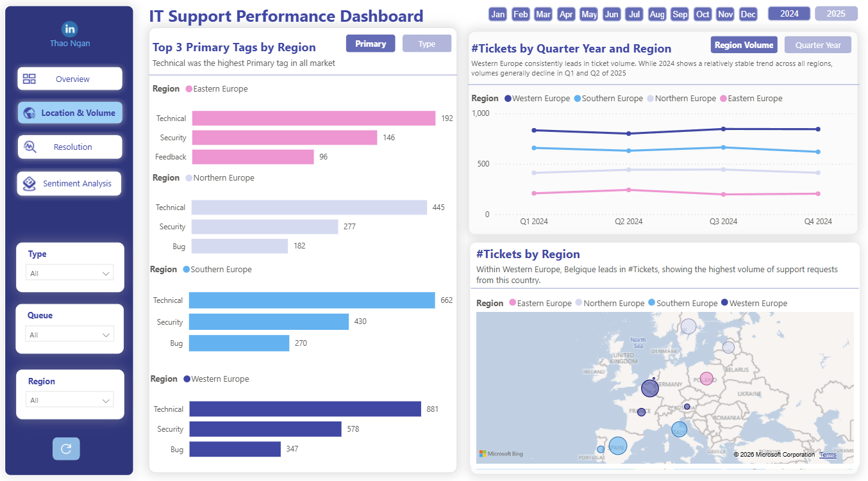Click the Microsoft Bing logo on map
The image size is (868, 481).
point(501,453)
